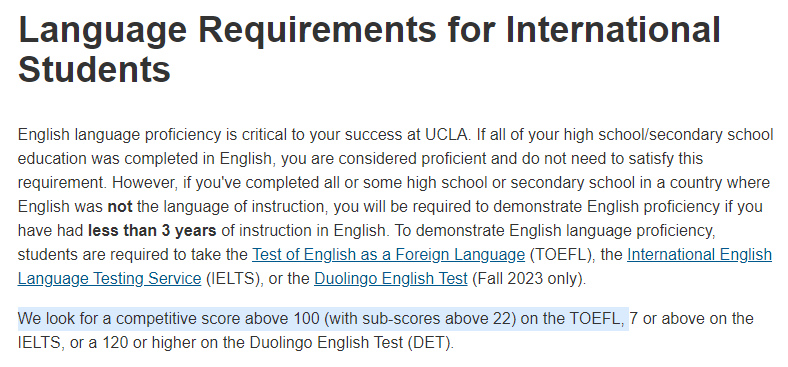The width and height of the screenshot is (788, 367).
Task: Open the Duolingo English Test link
Action: coord(390,279)
